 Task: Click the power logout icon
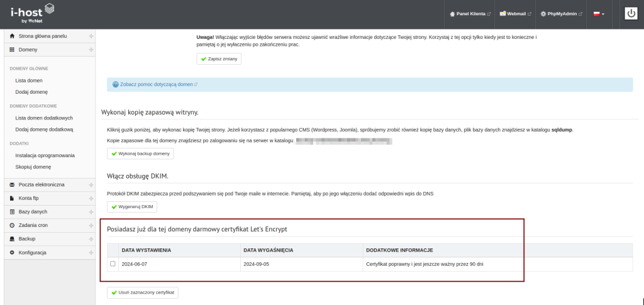(x=631, y=14)
